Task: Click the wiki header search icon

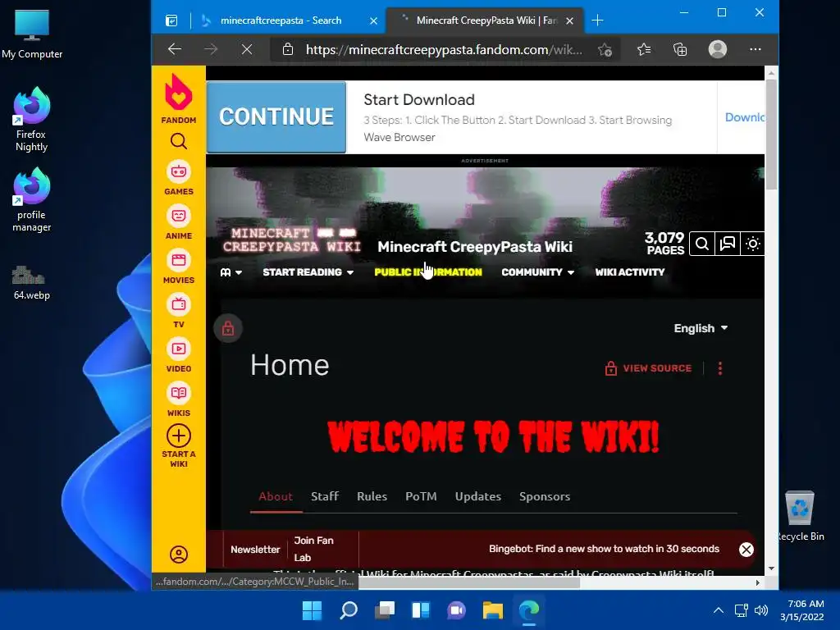Action: [x=702, y=244]
